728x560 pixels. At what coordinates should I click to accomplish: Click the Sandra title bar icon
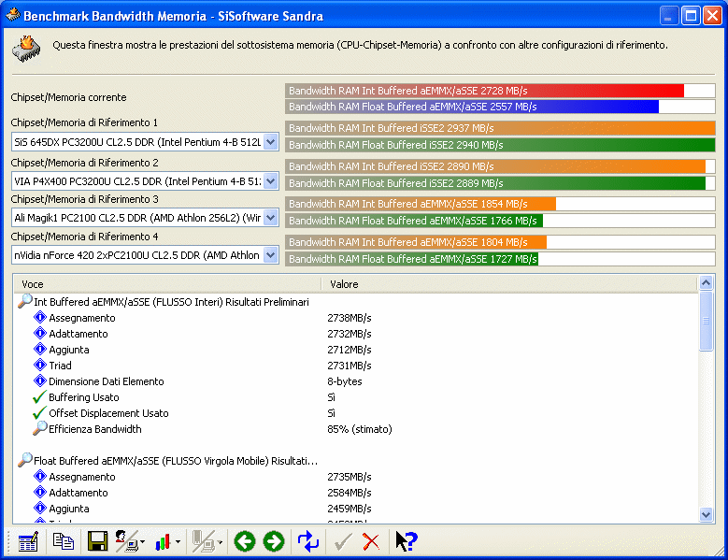(x=13, y=15)
